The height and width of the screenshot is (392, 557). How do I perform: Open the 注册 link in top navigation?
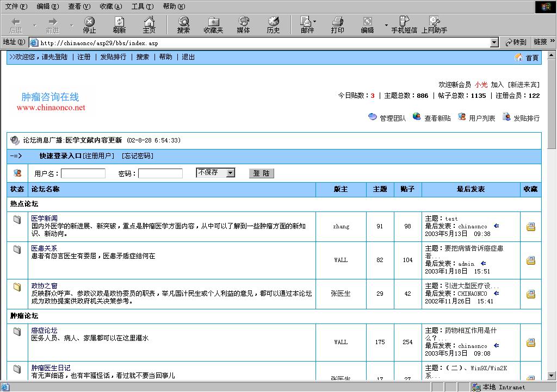[84, 57]
